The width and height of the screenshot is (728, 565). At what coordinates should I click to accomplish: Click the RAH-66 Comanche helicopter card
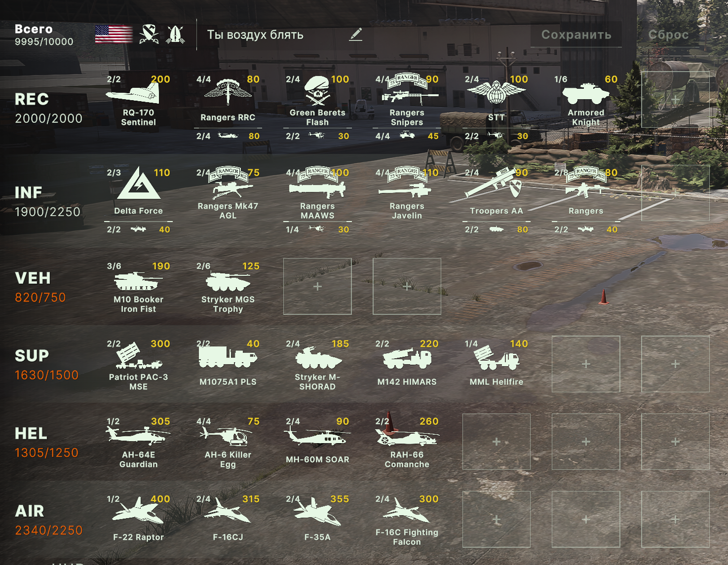pos(407,442)
